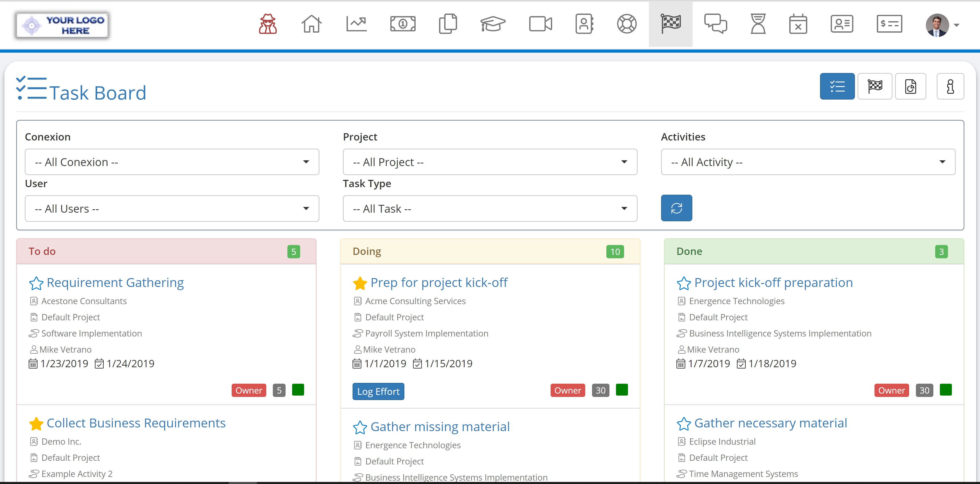Toggle favorite star on Prep for project kick-off

360,283
